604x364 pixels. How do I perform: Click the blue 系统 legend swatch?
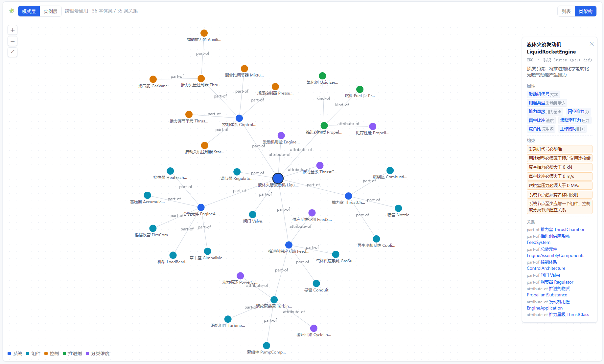pyautogui.click(x=9, y=353)
